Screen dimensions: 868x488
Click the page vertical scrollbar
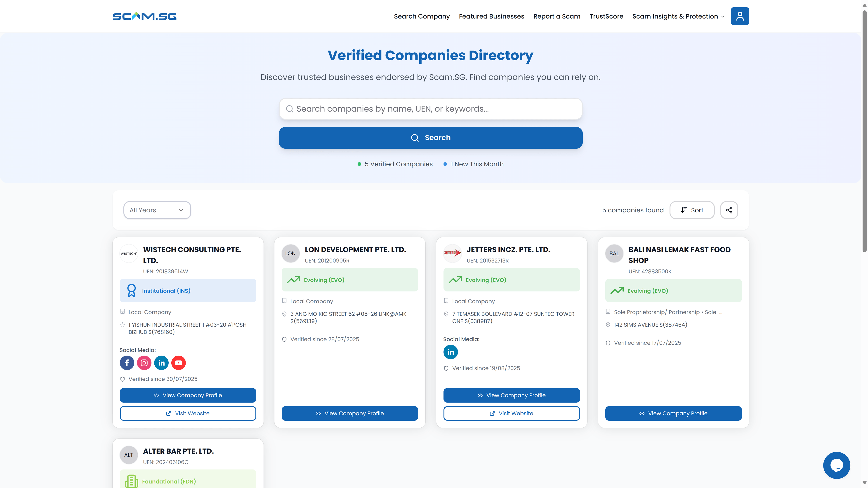tap(864, 131)
